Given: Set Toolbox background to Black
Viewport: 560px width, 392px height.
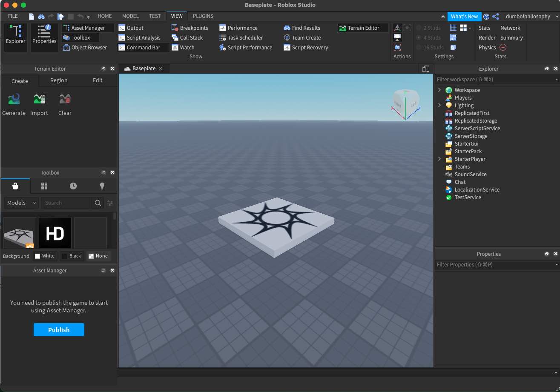Looking at the screenshot, I should (72, 256).
